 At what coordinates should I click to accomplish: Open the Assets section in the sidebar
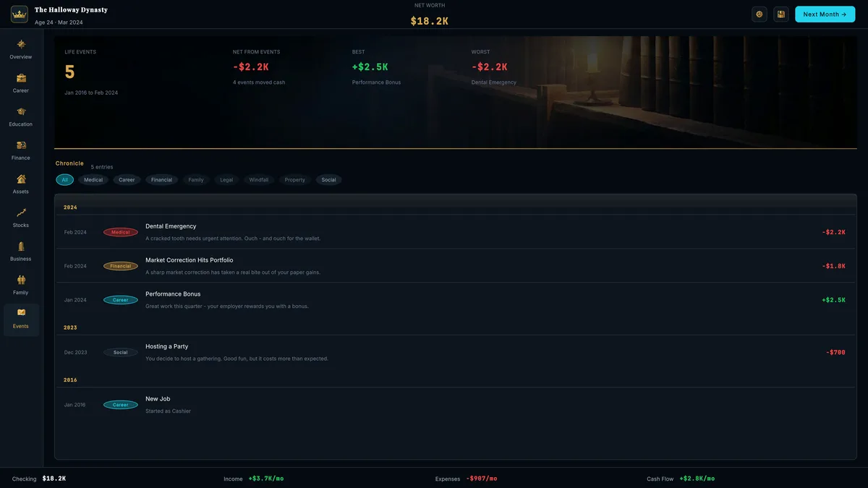pos(21,184)
